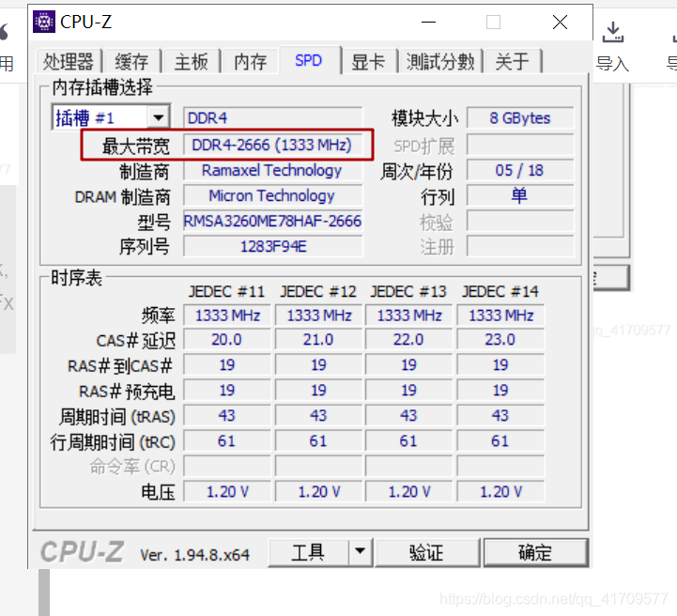Click the Ramaxel Technology manufacturer value

272,170
